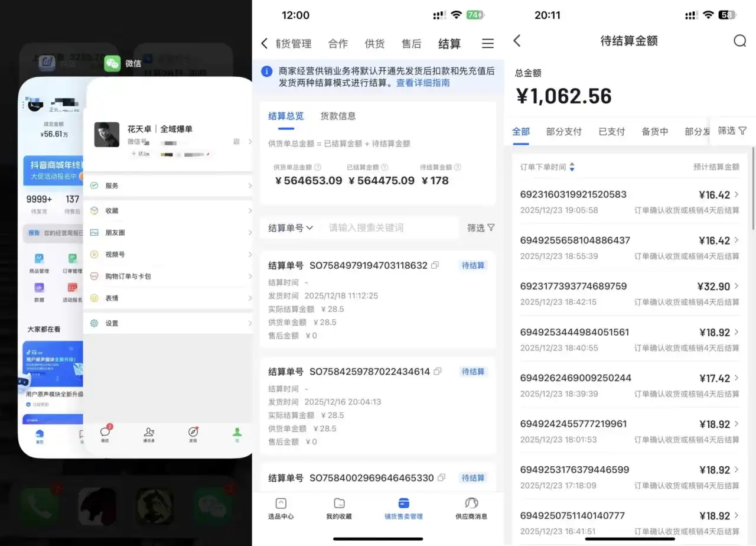
Task: Open 商品管理 in the merchant app
Action: [39, 264]
